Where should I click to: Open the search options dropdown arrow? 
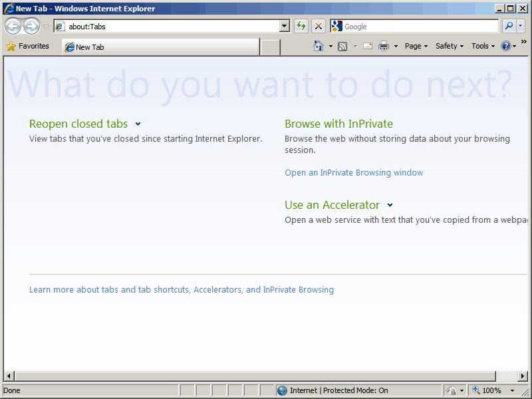point(521,26)
